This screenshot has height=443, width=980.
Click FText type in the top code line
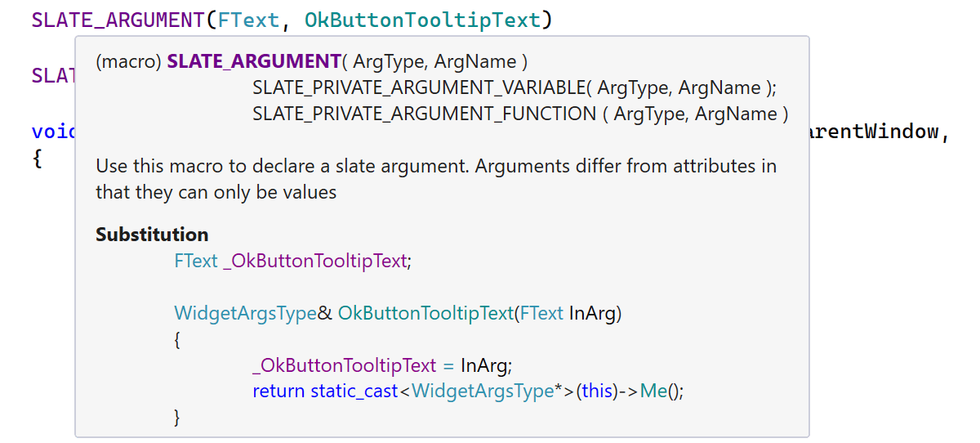[248, 20]
